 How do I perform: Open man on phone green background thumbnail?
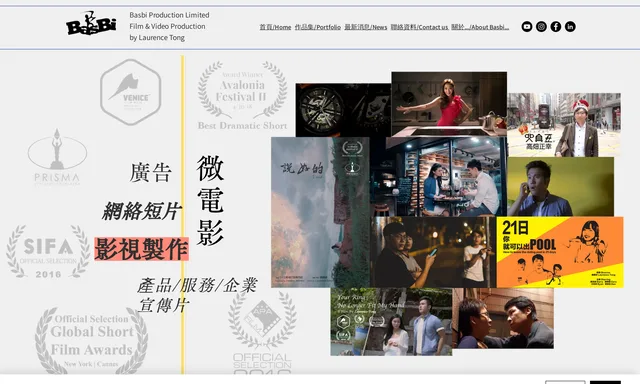coord(560,186)
